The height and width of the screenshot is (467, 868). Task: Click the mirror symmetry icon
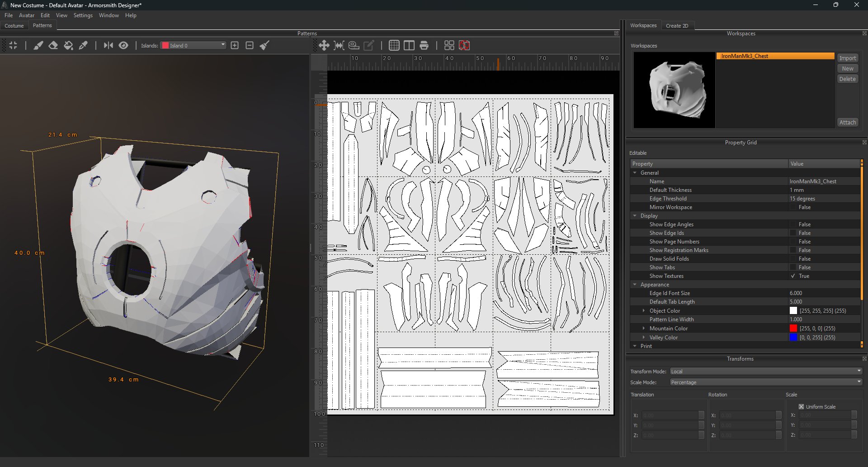108,45
